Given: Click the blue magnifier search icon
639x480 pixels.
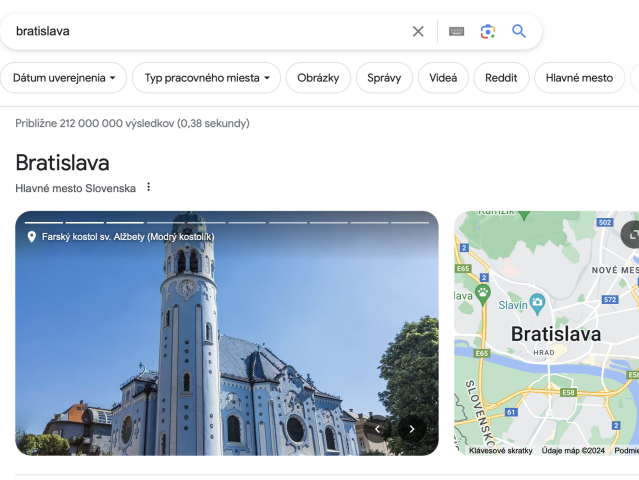Looking at the screenshot, I should (519, 31).
